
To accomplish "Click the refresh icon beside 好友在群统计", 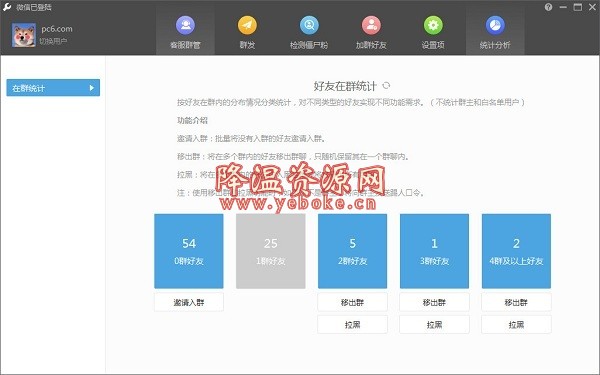I will point(386,85).
